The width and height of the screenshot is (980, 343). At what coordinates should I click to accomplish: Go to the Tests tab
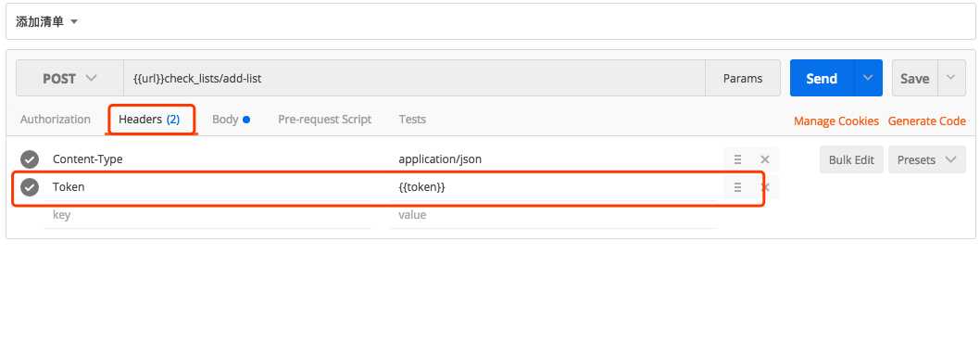[x=412, y=119]
